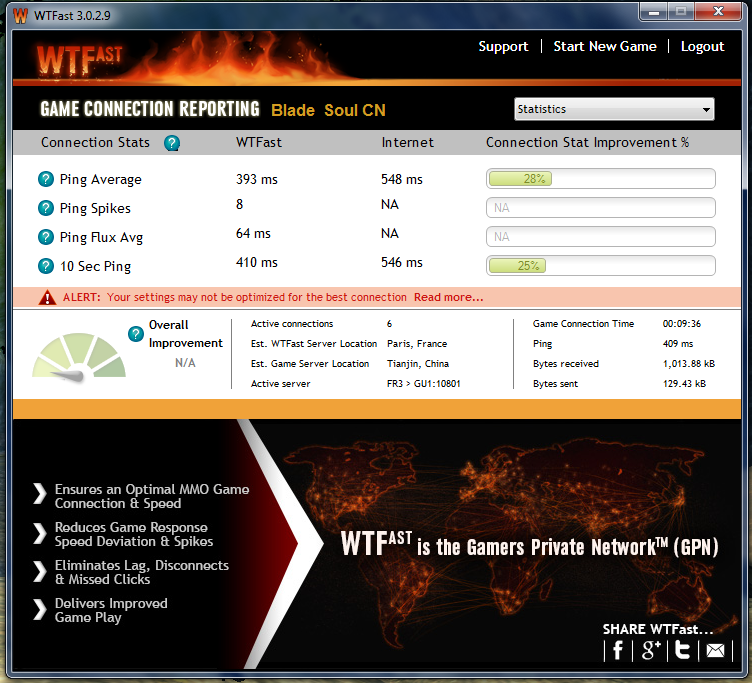Click the Ping Flux Avg help icon
The height and width of the screenshot is (683, 752).
[x=45, y=237]
